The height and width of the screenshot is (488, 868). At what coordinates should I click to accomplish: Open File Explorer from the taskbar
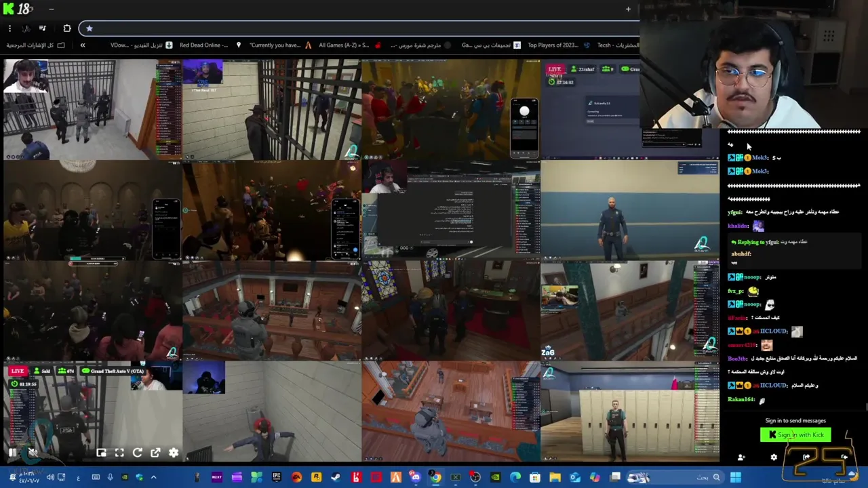pyautogui.click(x=555, y=478)
